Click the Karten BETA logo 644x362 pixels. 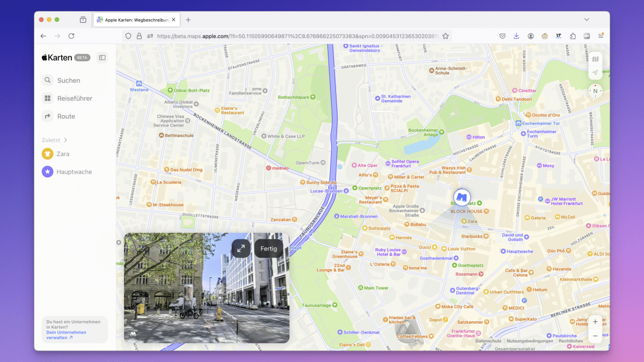(x=65, y=57)
